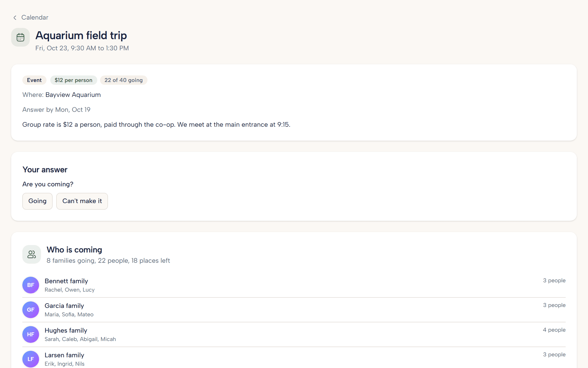Click the BF Bennett family avatar

tap(31, 285)
